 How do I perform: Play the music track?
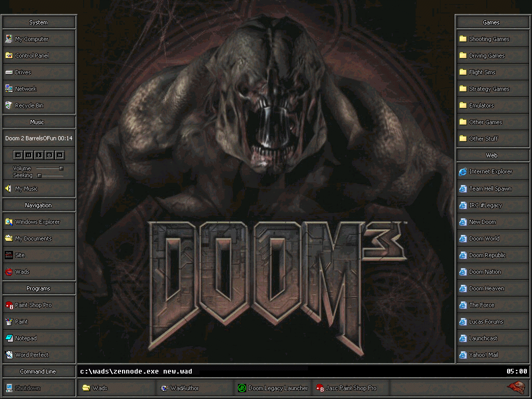pyautogui.click(x=39, y=155)
